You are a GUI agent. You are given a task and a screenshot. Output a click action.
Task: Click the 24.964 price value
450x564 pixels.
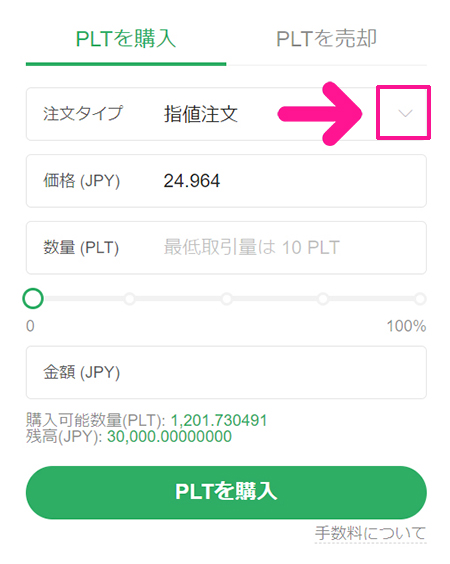click(192, 181)
